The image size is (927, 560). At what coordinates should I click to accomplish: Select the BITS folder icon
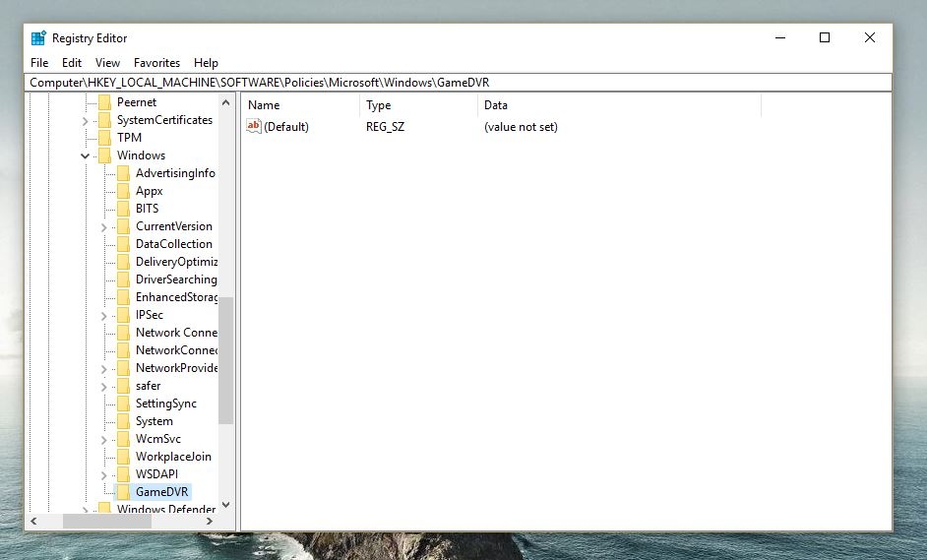tap(124, 209)
